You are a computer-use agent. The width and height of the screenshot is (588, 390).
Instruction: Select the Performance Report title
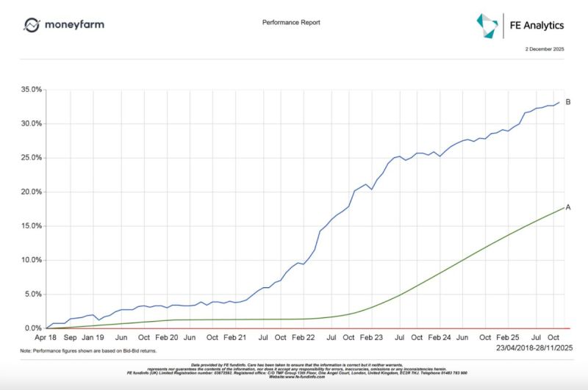point(291,22)
